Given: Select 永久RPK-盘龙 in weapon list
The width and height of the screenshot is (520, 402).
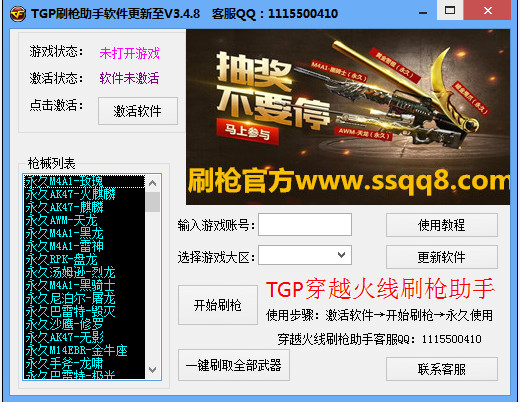Looking at the screenshot, I should pos(85,259).
